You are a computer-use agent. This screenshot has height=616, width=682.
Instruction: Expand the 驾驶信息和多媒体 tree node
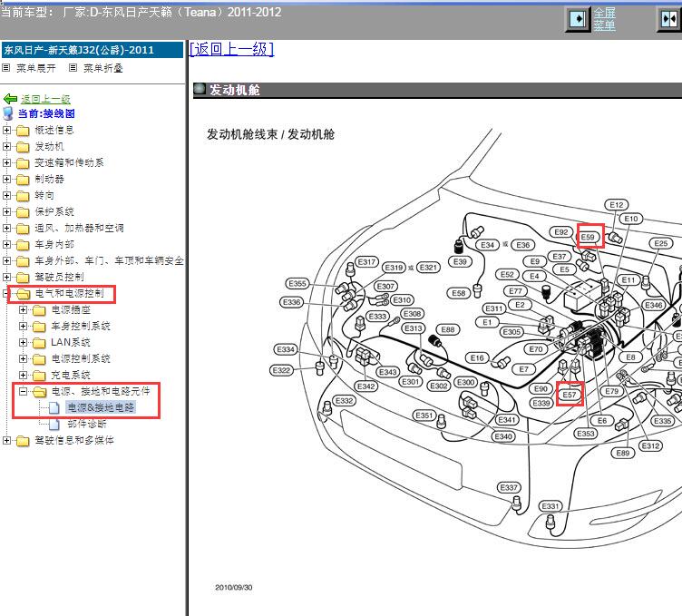(x=6, y=440)
